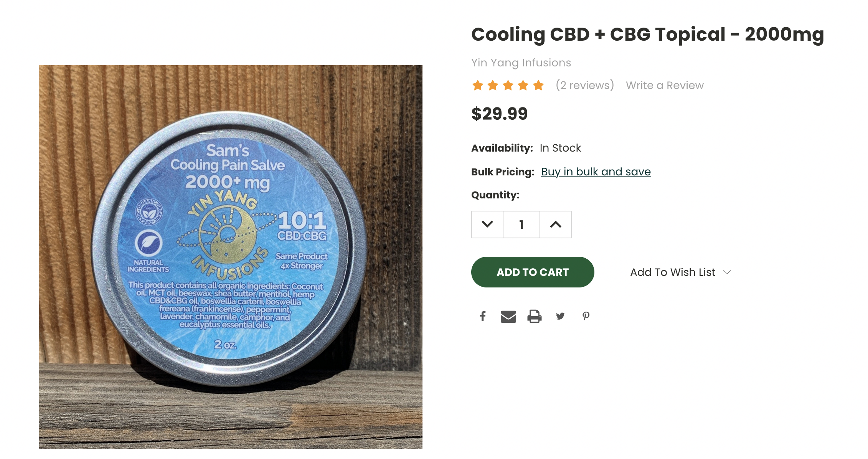Click Yin Yang Infusions brand name

coord(521,63)
